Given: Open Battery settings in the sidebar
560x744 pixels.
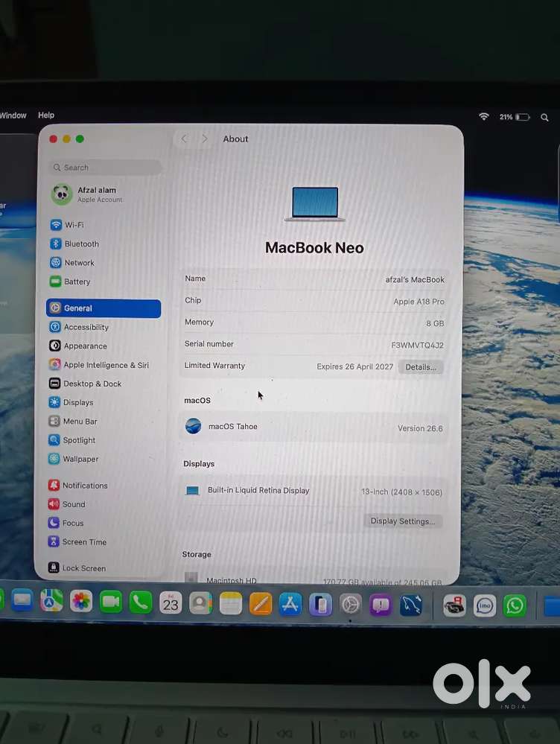Looking at the screenshot, I should (70, 282).
